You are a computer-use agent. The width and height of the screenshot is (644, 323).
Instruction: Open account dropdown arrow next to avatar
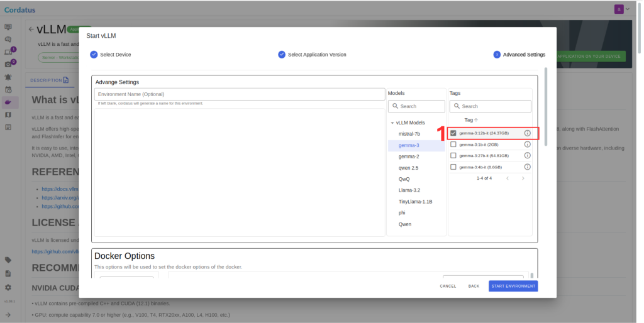(x=628, y=9)
